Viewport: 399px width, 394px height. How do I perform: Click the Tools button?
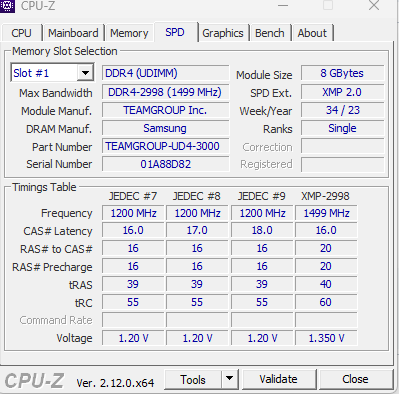point(193,379)
